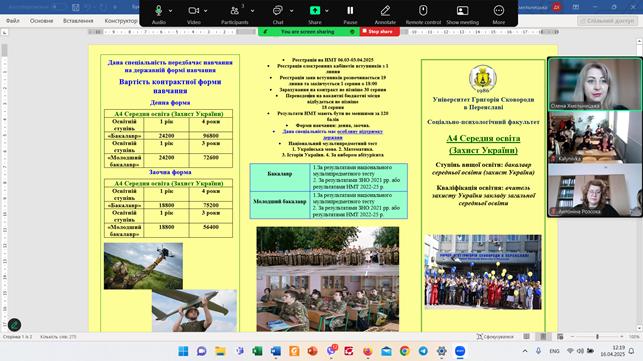This screenshot has width=643, height=361.
Task: Expand Share options arrow
Action: pos(327,11)
